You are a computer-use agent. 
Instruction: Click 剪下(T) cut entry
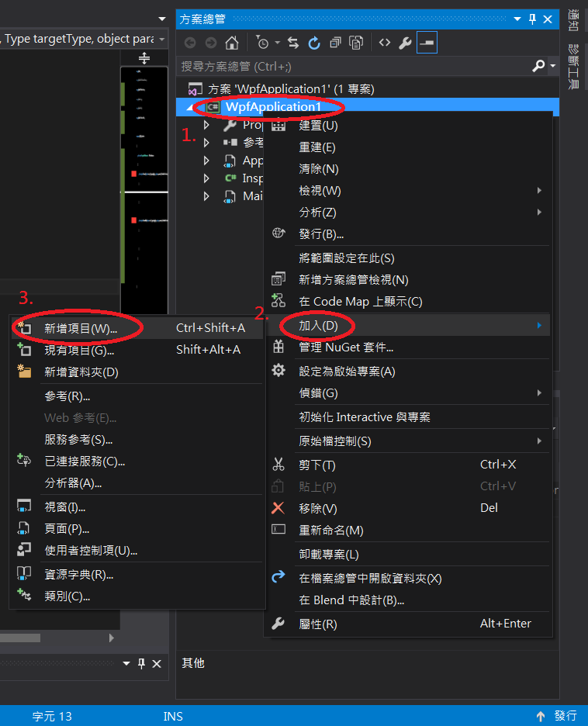click(x=408, y=465)
